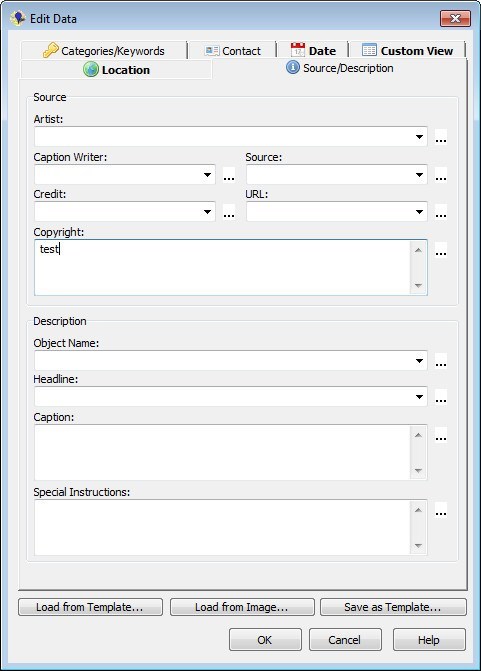Viewport: 481px width, 671px height.
Task: Click the contact card icon on Contact tab
Action: 212,51
